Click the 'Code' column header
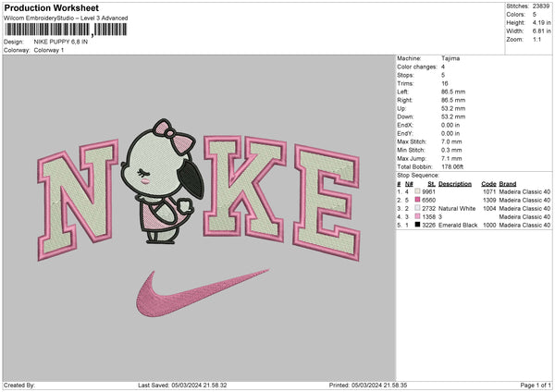The width and height of the screenshot is (555, 392). [488, 184]
